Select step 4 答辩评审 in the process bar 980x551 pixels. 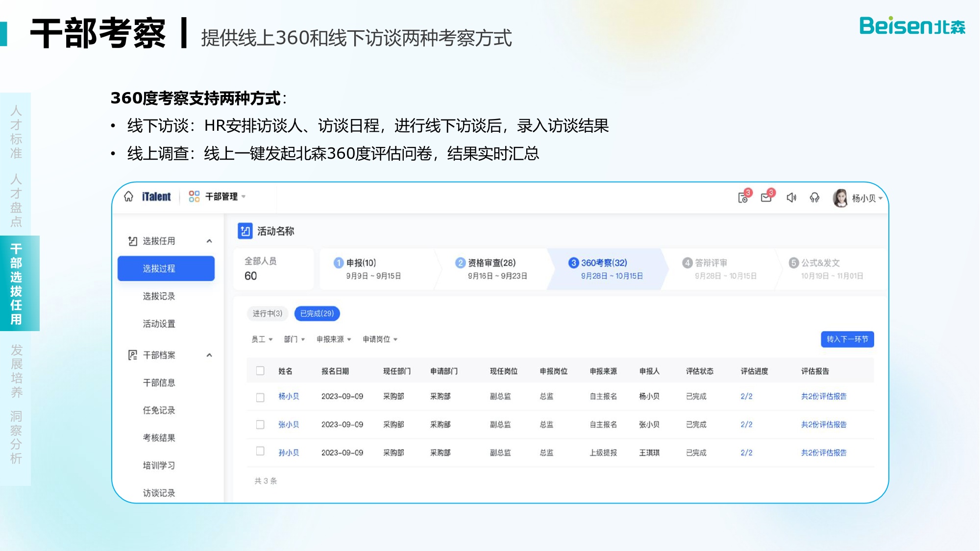click(x=720, y=269)
